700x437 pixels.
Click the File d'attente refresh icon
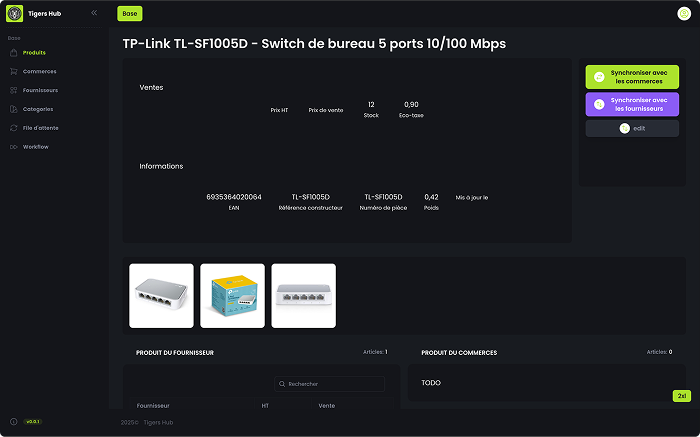[13, 128]
